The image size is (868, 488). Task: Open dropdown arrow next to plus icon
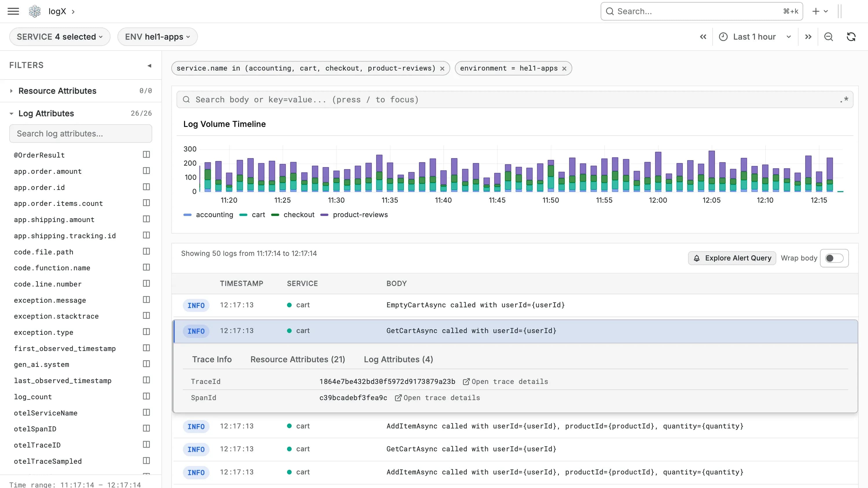pyautogui.click(x=826, y=11)
